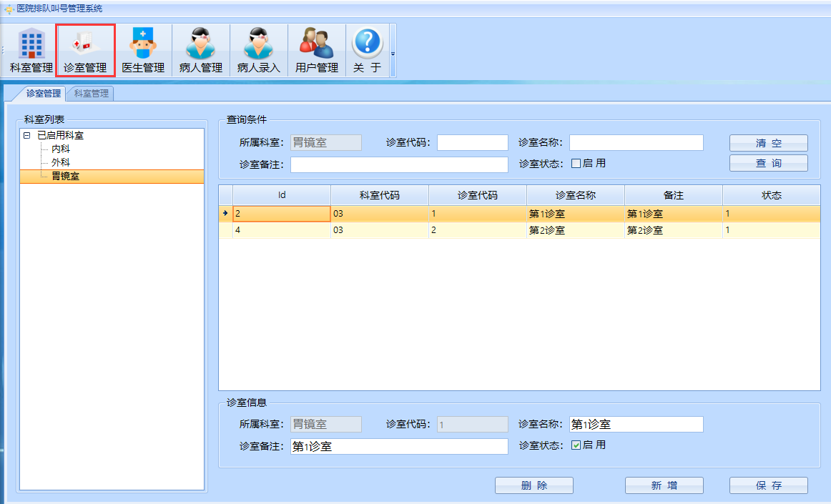Click the 保存 save button

(769, 485)
